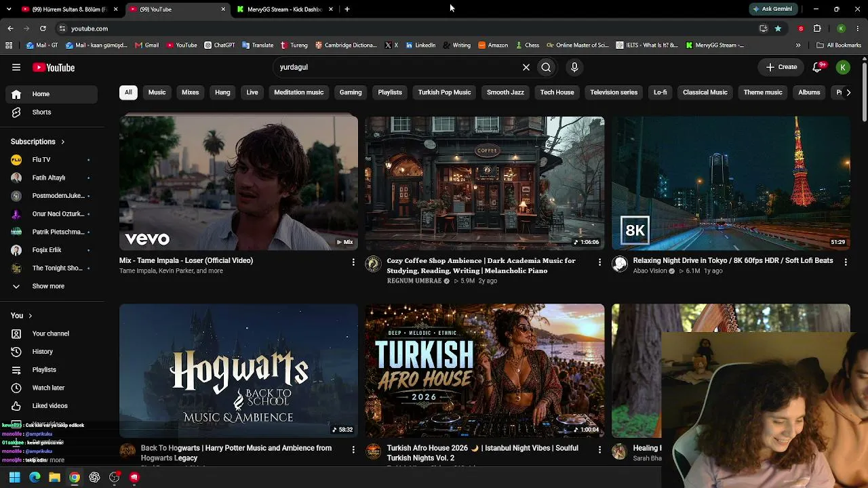Image resolution: width=868 pixels, height=488 pixels.
Task: Go back with the browser back arrow
Action: click(10, 28)
